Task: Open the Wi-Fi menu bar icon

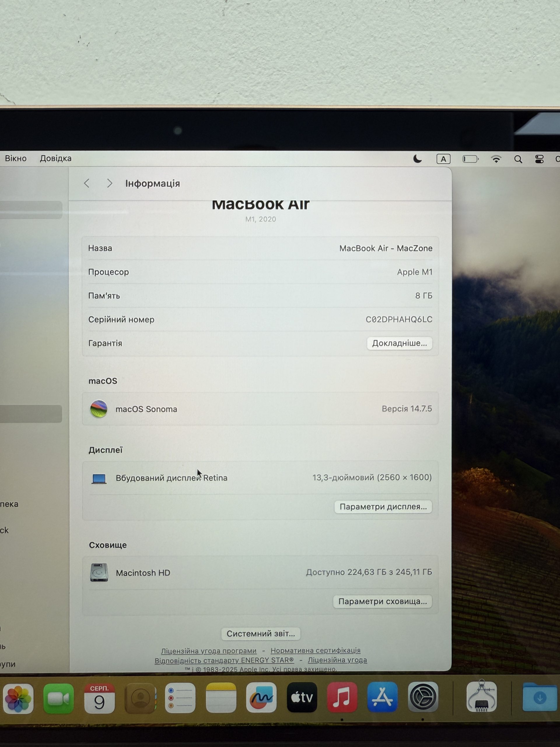Action: (496, 159)
